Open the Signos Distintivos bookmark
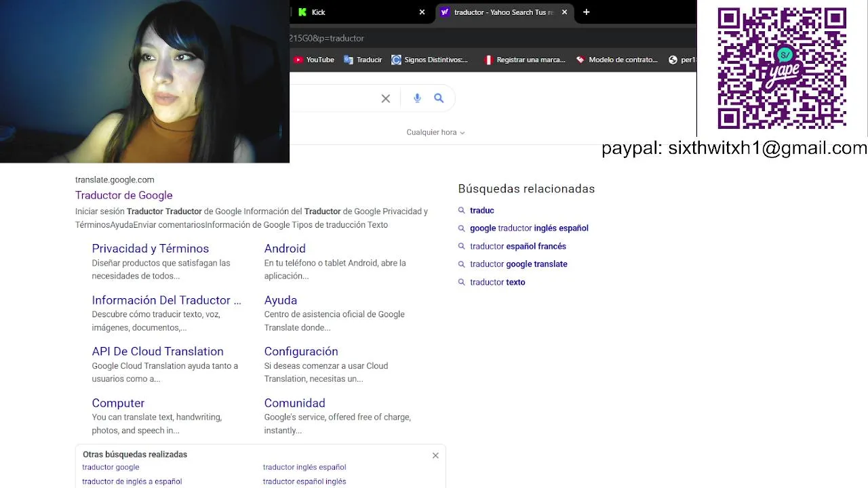The width and height of the screenshot is (868, 488). pos(429,60)
